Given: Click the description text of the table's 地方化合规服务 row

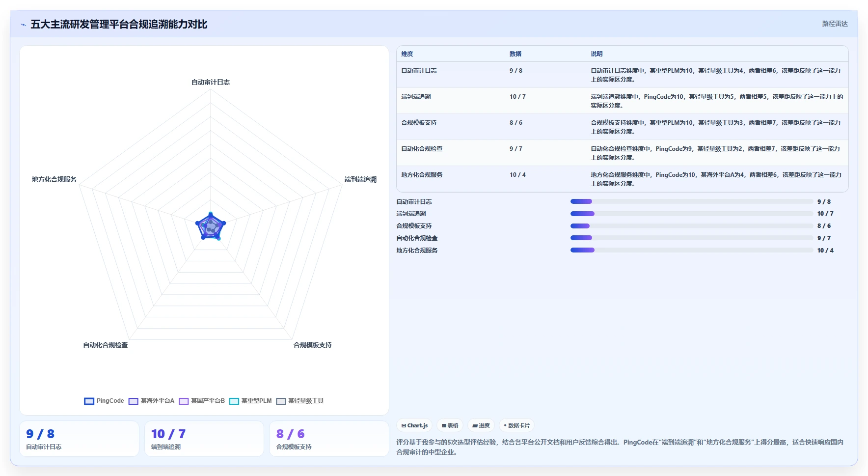Looking at the screenshot, I should [716, 179].
